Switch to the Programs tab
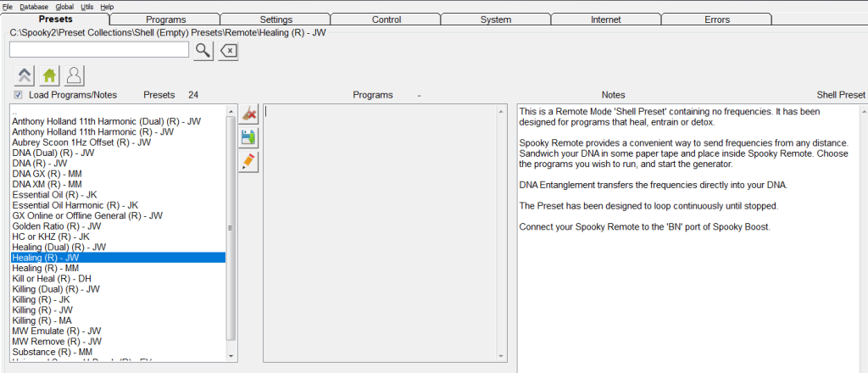 [x=165, y=19]
